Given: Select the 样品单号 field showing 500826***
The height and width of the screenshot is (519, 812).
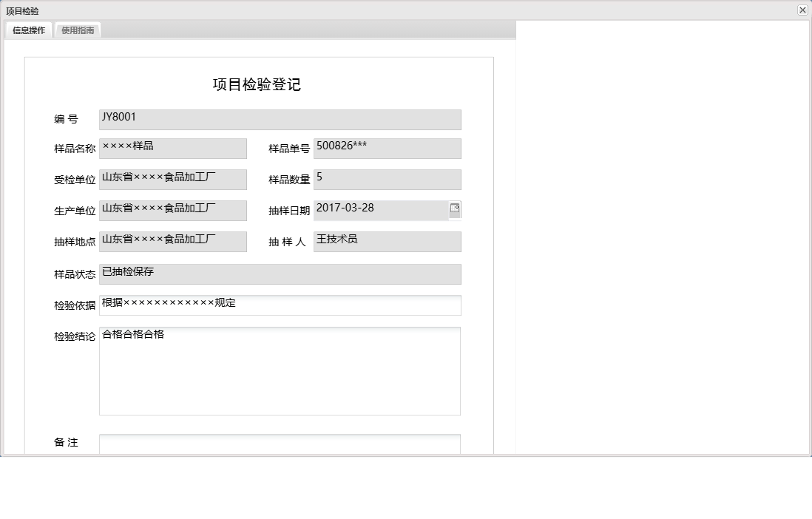Looking at the screenshot, I should point(387,148).
